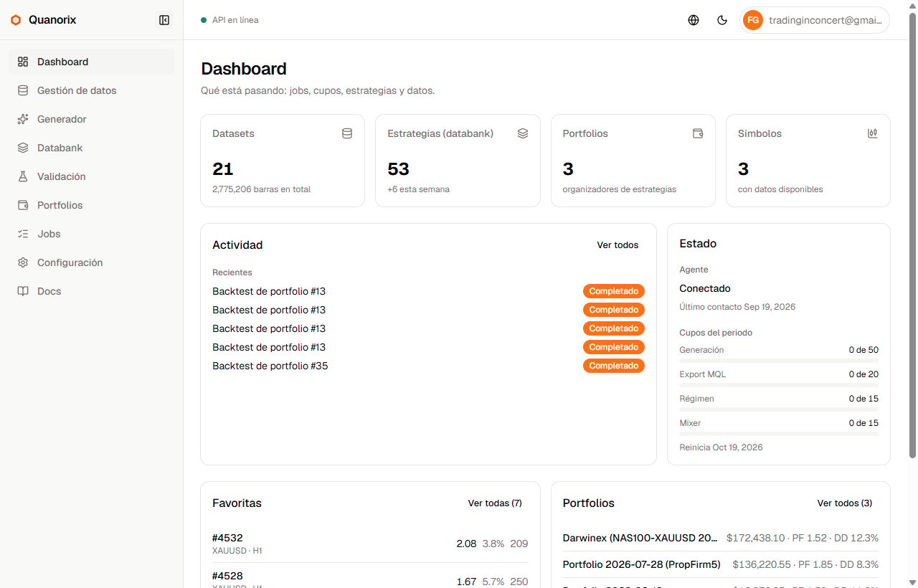Open the account menu tradinginconcert email

pos(815,20)
